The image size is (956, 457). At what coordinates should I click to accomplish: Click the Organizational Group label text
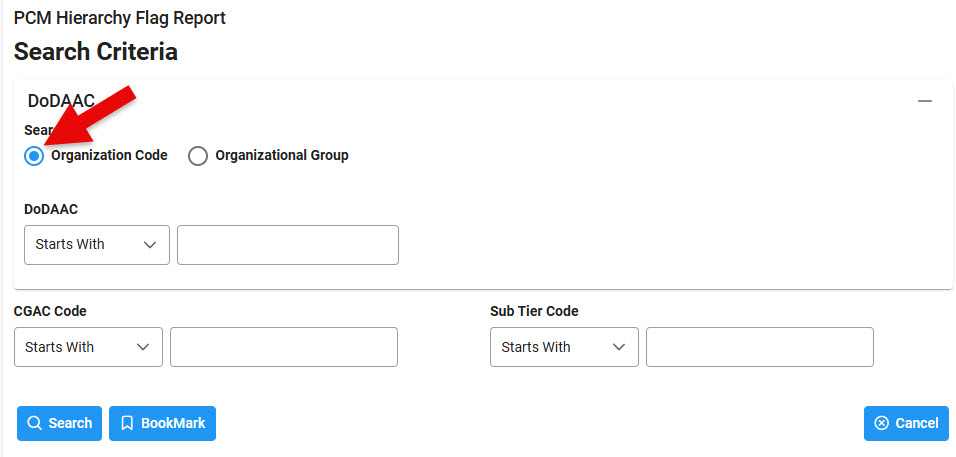[x=281, y=155]
